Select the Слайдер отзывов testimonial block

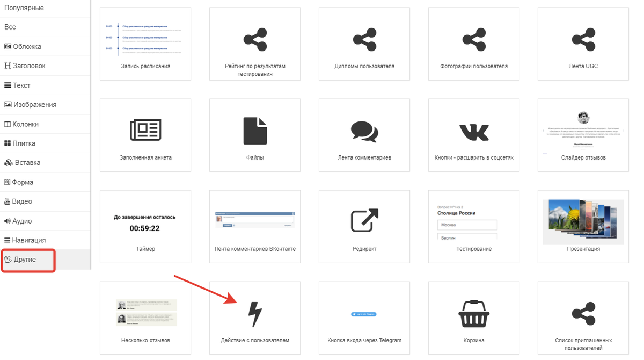(583, 132)
